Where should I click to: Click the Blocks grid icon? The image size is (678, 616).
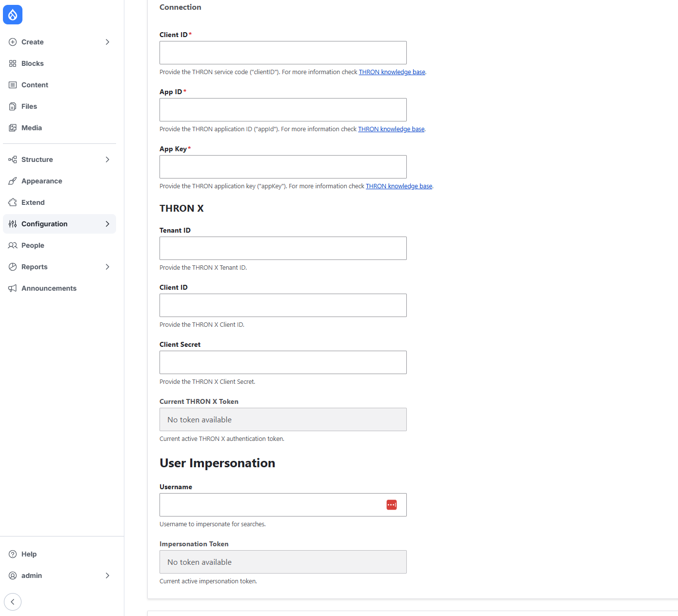(13, 63)
